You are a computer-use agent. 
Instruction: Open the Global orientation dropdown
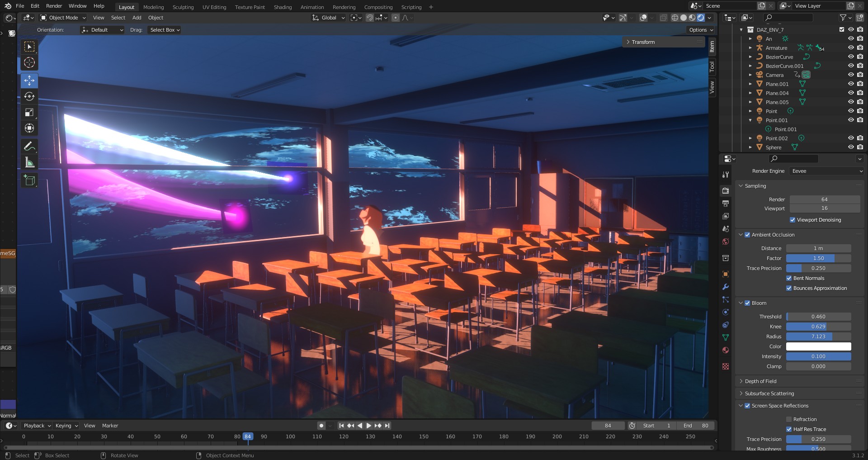pyautogui.click(x=329, y=18)
